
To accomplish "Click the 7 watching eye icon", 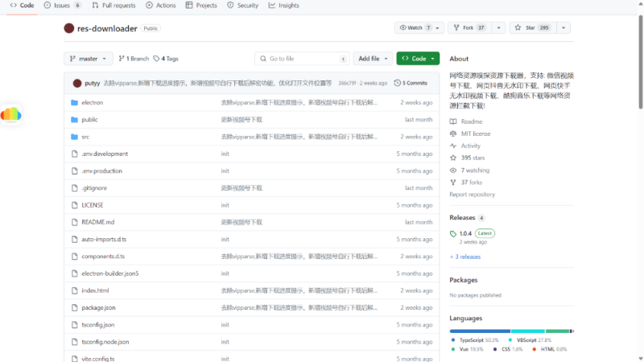I will (453, 171).
